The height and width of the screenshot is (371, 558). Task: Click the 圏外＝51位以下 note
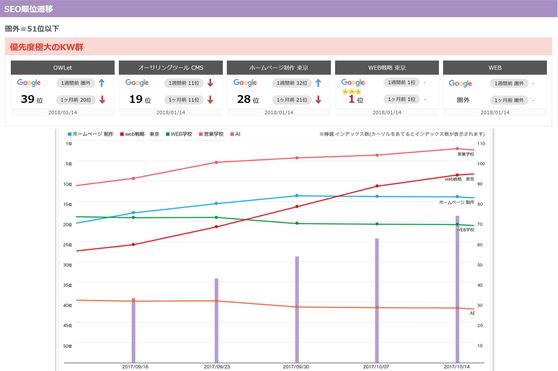(32, 29)
